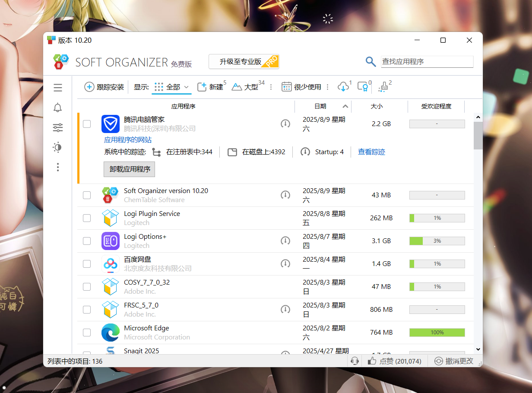Open the 查看踪迹 link
Viewport: 532px width, 393px height.
click(x=371, y=152)
